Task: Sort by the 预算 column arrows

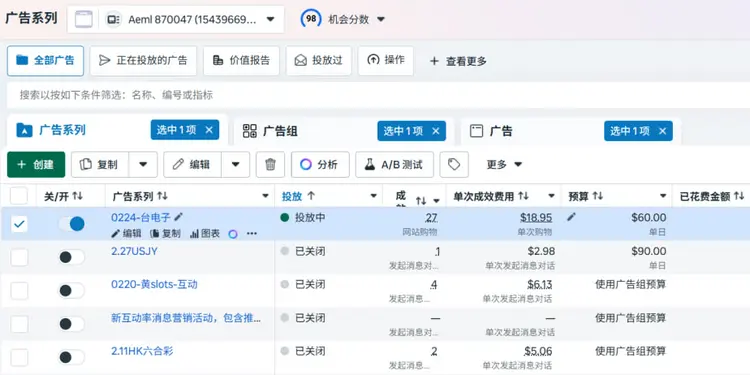Action: click(x=598, y=196)
